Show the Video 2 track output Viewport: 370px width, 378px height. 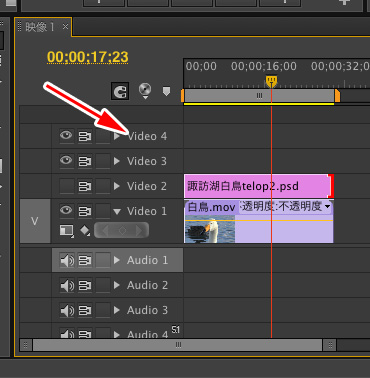[66, 186]
